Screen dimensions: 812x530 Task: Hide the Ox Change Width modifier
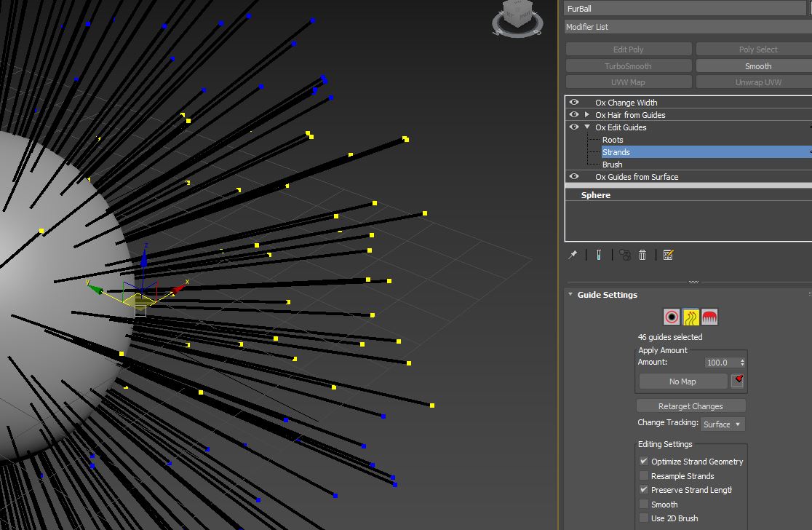pyautogui.click(x=574, y=103)
